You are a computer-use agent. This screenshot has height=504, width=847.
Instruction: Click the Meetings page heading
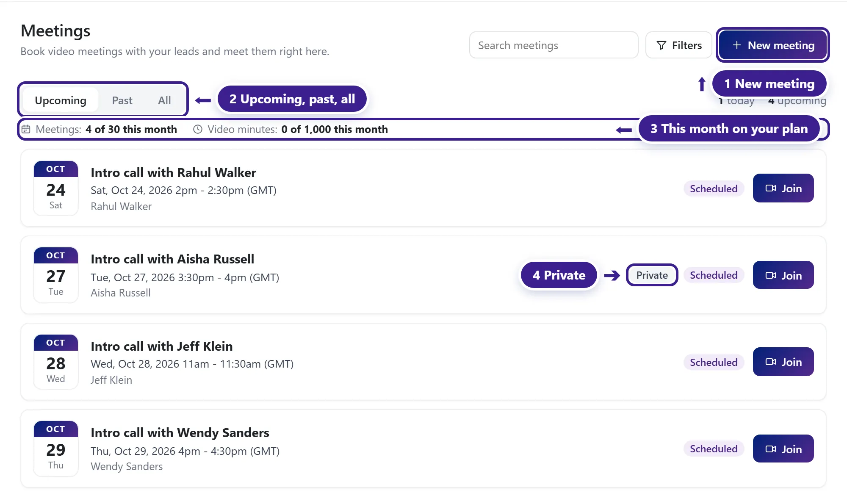(55, 30)
